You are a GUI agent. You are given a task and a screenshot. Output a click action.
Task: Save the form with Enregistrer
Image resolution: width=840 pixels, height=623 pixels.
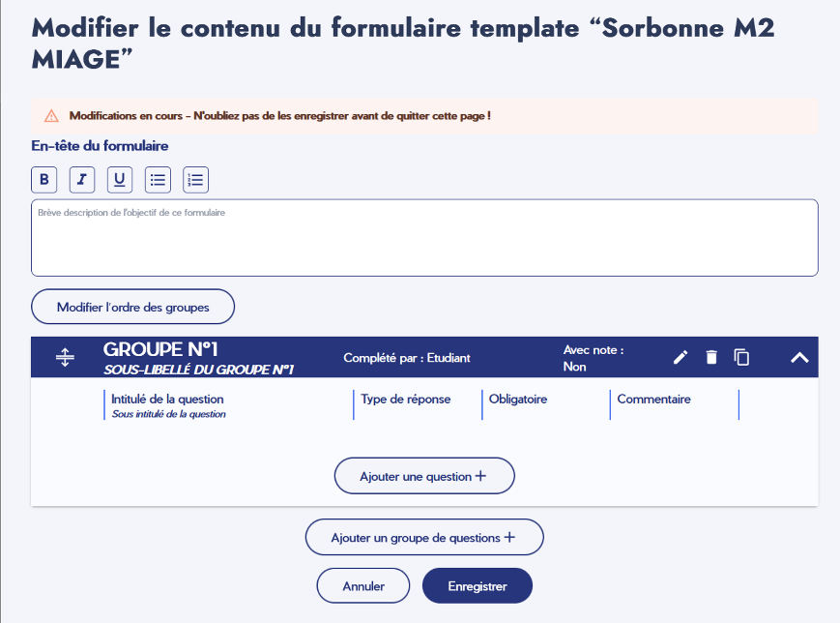[x=478, y=586]
